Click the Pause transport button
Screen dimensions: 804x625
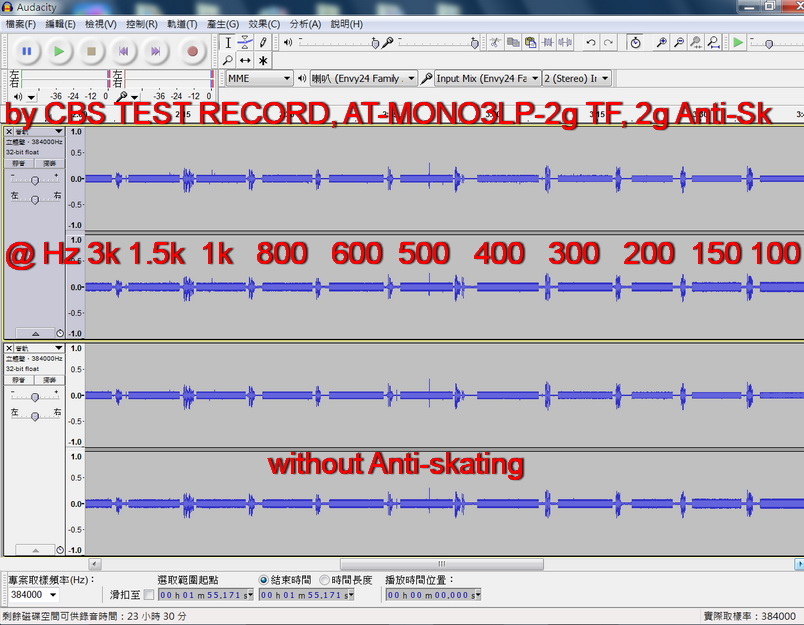coord(27,51)
